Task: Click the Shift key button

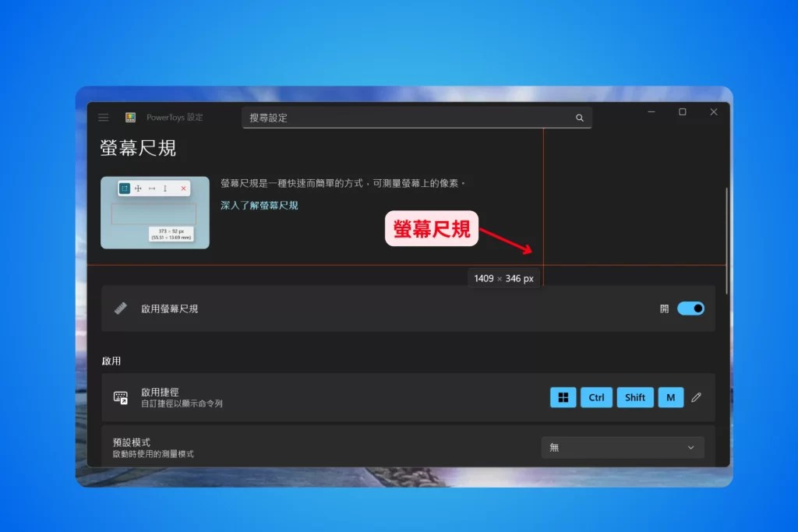Action: (x=634, y=397)
